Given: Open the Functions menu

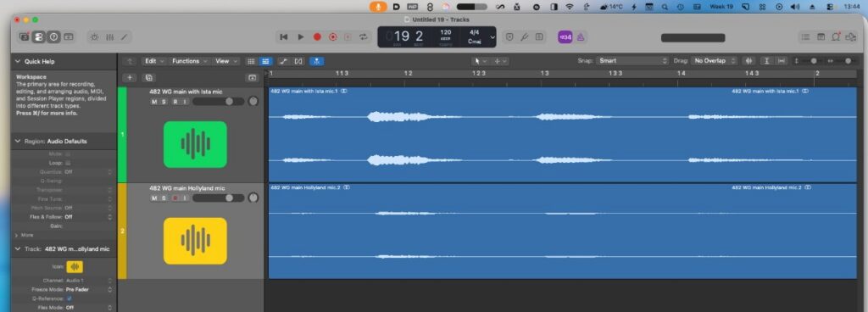Looking at the screenshot, I should tap(189, 61).
